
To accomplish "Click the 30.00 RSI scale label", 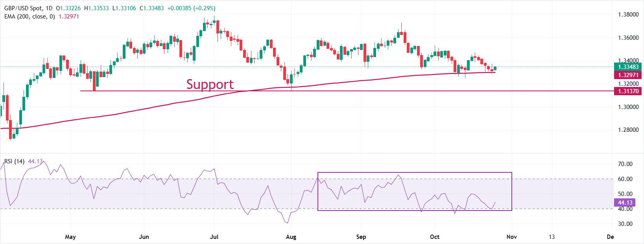I will coord(625,224).
